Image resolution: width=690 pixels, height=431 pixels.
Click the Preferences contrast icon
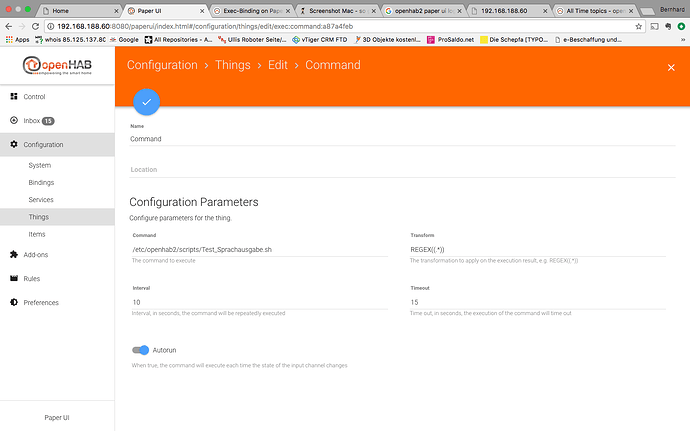[14, 302]
